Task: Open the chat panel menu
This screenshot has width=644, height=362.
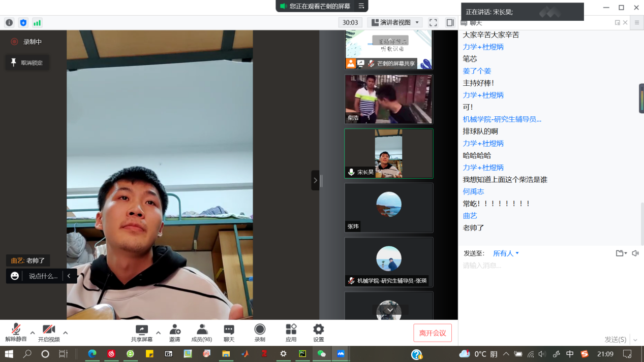Action: pos(636,23)
